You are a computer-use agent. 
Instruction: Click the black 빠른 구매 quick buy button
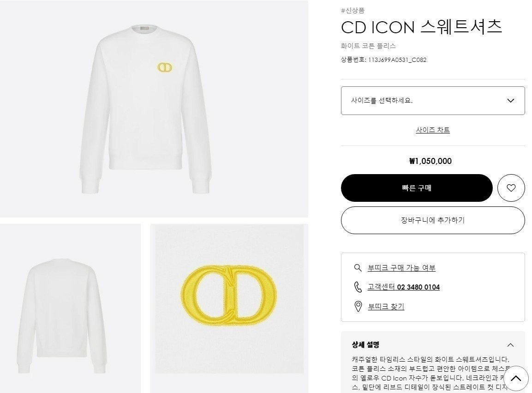point(417,188)
